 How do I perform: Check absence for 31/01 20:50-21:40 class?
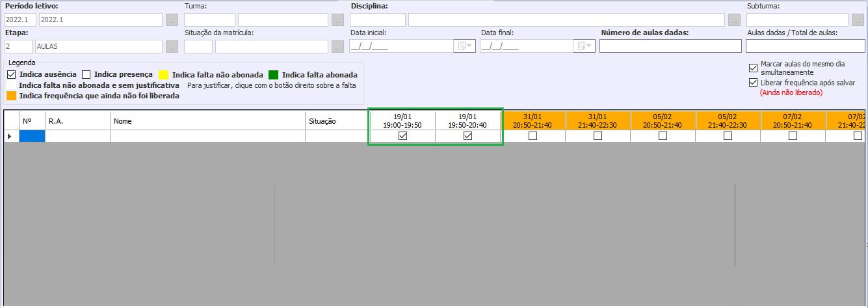point(533,136)
